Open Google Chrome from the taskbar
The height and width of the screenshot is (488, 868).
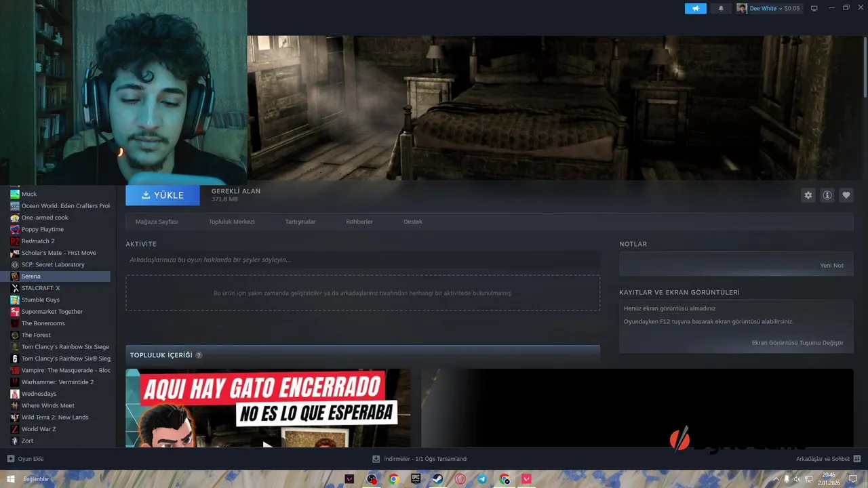click(x=394, y=479)
